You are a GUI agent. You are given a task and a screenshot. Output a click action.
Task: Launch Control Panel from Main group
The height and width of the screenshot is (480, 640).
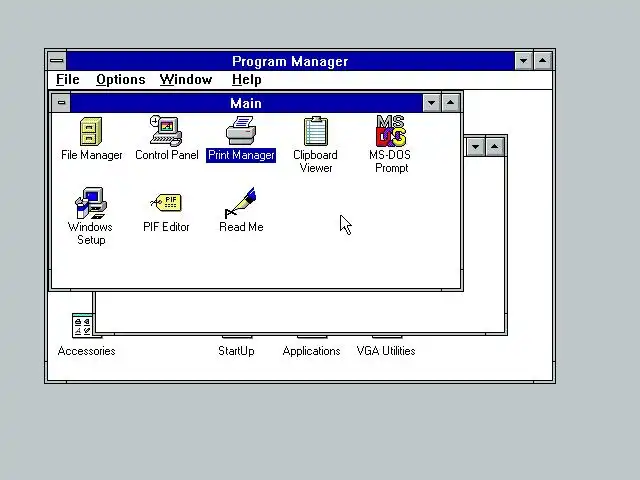[166, 131]
